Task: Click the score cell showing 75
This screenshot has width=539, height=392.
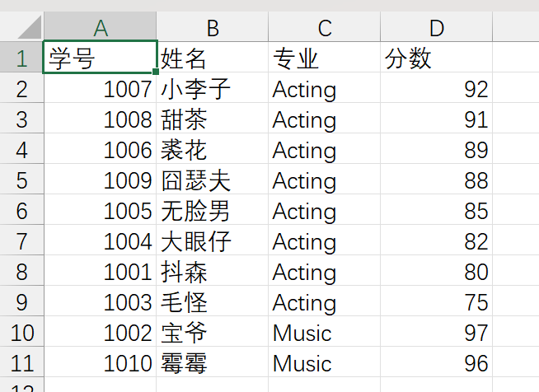Action: [437, 302]
